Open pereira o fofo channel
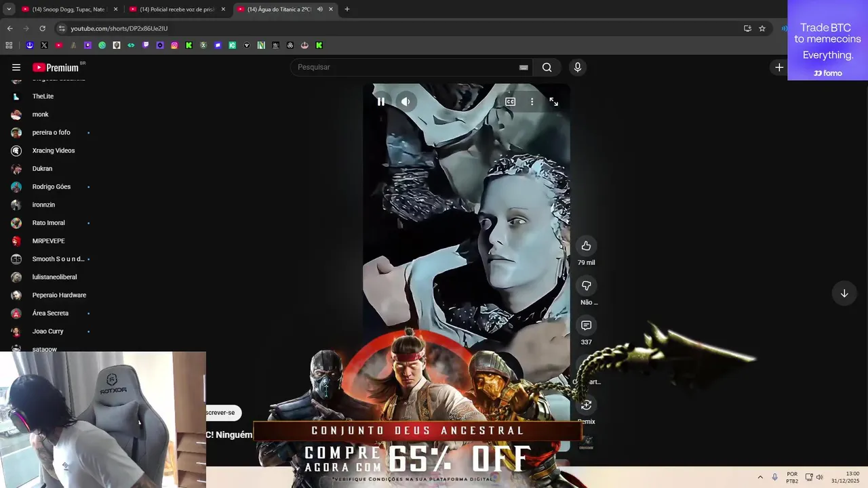 pyautogui.click(x=51, y=132)
